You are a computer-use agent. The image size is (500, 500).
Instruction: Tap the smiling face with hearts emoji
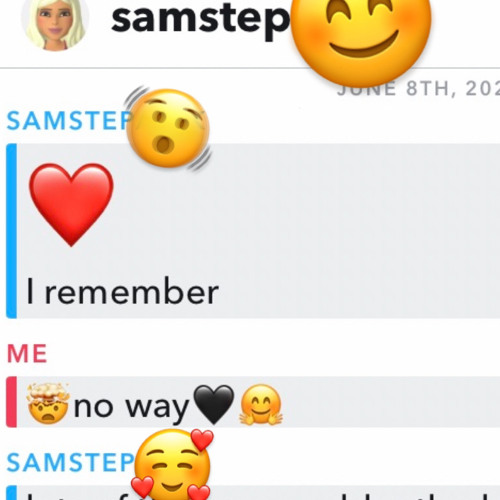[172, 464]
